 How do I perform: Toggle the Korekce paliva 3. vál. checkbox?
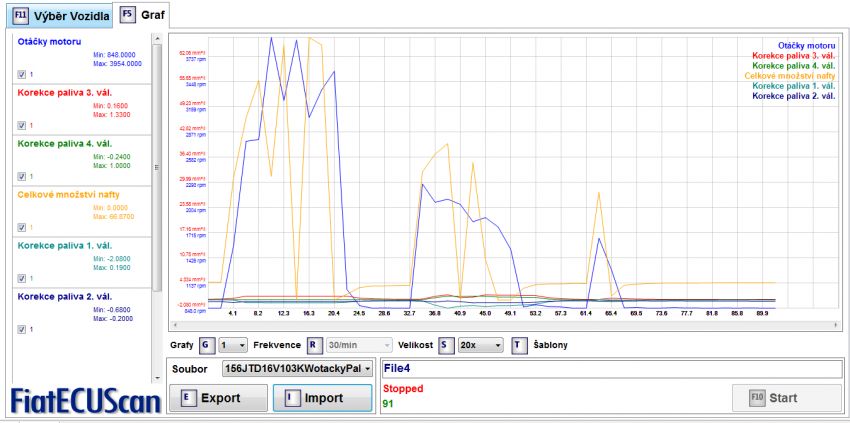pos(23,125)
